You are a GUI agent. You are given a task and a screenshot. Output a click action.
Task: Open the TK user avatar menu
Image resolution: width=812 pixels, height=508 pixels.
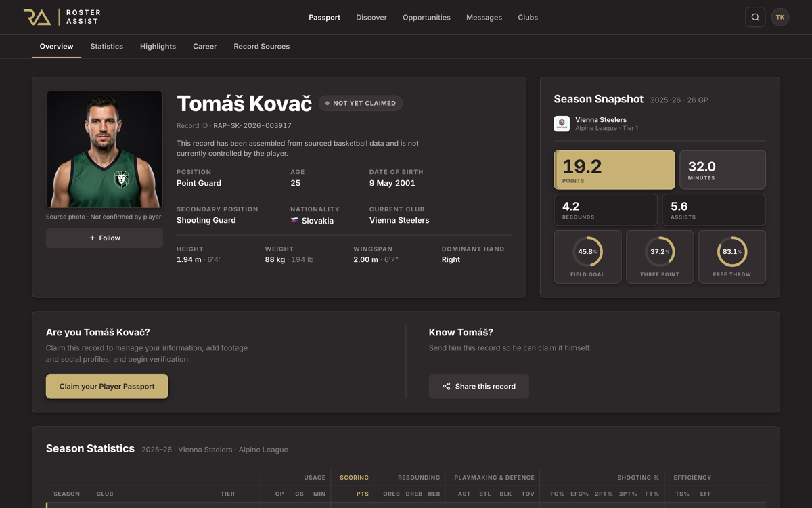pos(780,17)
